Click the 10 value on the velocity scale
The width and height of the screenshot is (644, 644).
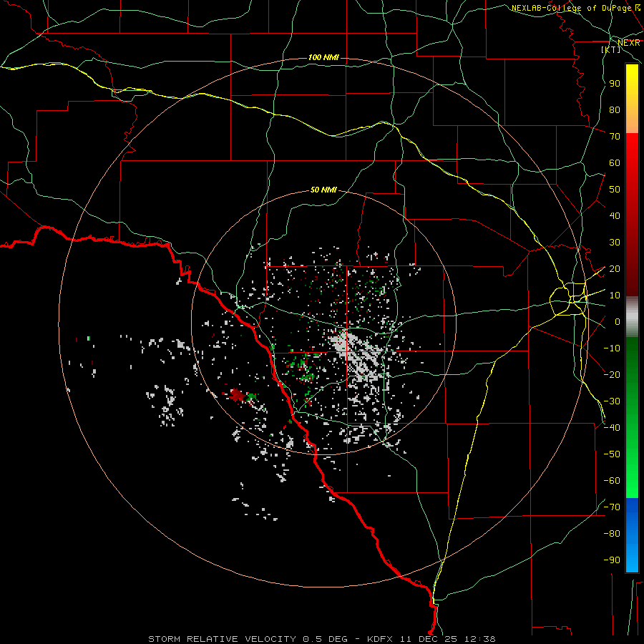point(615,296)
